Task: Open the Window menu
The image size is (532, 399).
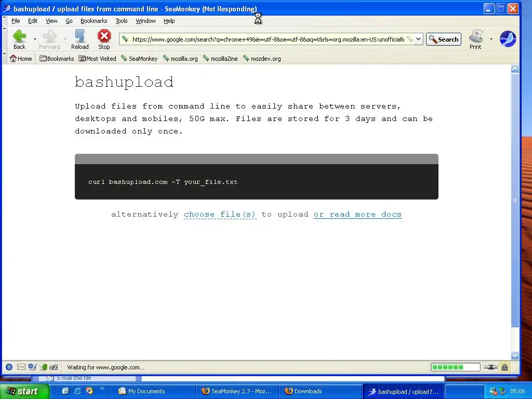Action: point(145,21)
